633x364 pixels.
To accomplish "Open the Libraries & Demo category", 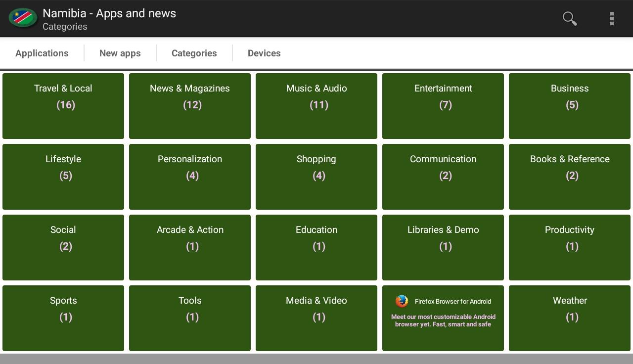I will tap(443, 247).
